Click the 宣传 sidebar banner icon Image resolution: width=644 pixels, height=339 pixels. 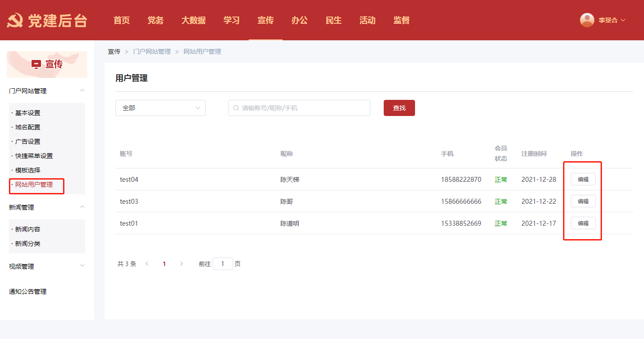click(x=36, y=64)
